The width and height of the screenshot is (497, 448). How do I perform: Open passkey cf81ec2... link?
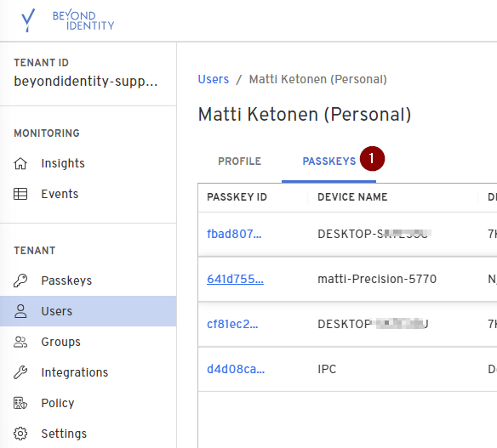point(232,324)
